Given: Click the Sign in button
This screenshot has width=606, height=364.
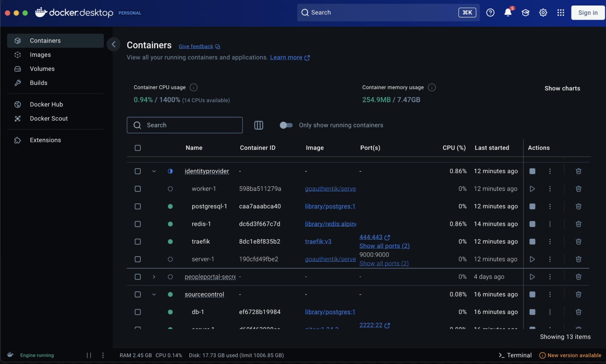Looking at the screenshot, I should coord(587,13).
